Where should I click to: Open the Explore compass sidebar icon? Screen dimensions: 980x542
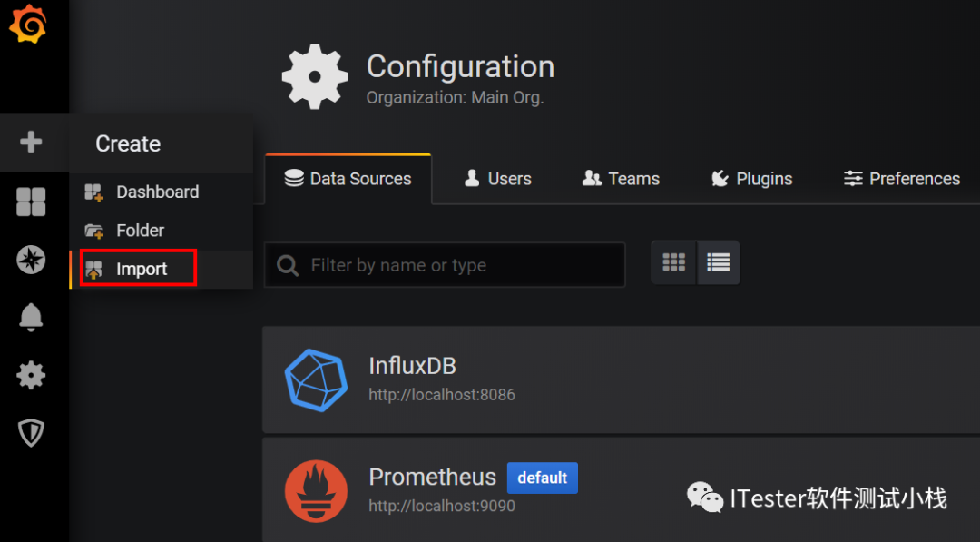tap(31, 260)
